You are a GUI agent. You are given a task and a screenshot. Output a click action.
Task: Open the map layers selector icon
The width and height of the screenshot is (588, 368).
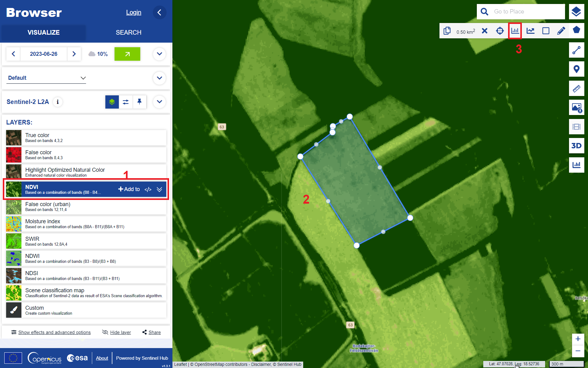576,12
